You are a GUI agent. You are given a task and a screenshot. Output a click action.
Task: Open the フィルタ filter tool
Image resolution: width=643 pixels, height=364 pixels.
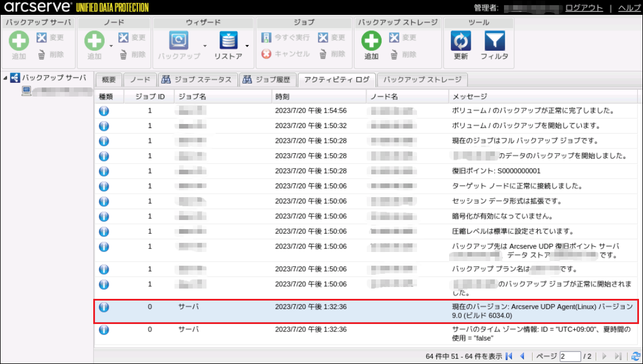pyautogui.click(x=494, y=41)
